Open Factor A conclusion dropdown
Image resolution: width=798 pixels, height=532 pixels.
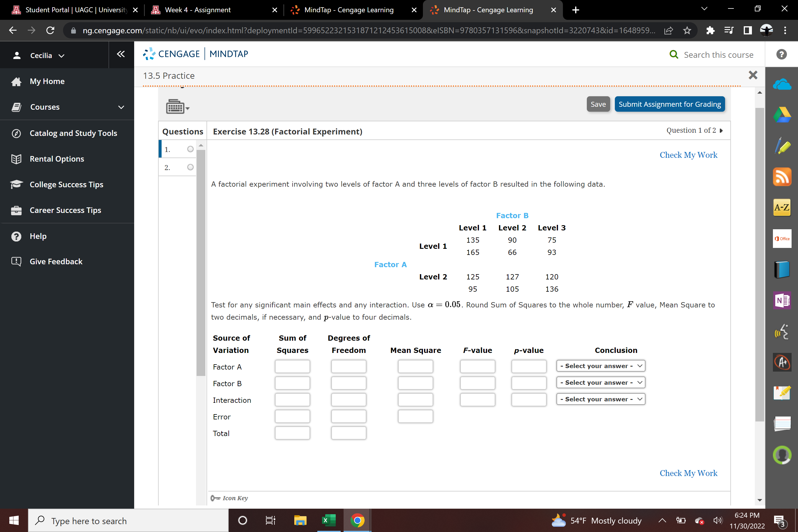tap(601, 366)
